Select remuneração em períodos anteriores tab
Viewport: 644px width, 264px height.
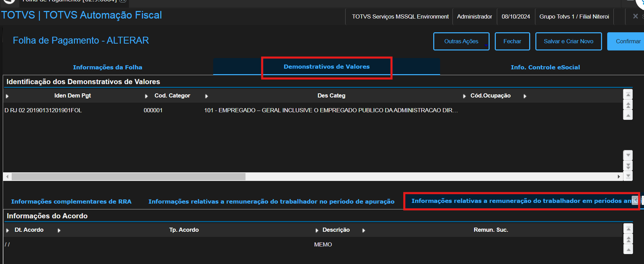click(521, 201)
